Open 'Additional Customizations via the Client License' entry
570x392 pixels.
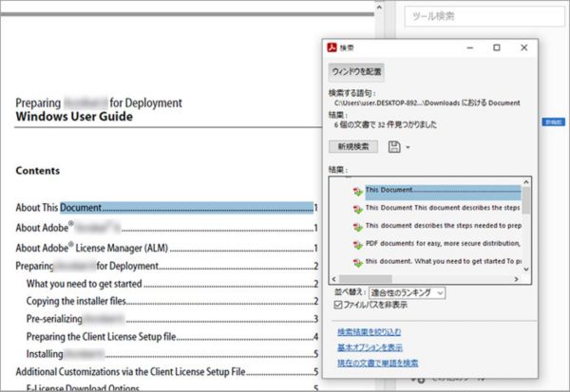[x=167, y=372]
